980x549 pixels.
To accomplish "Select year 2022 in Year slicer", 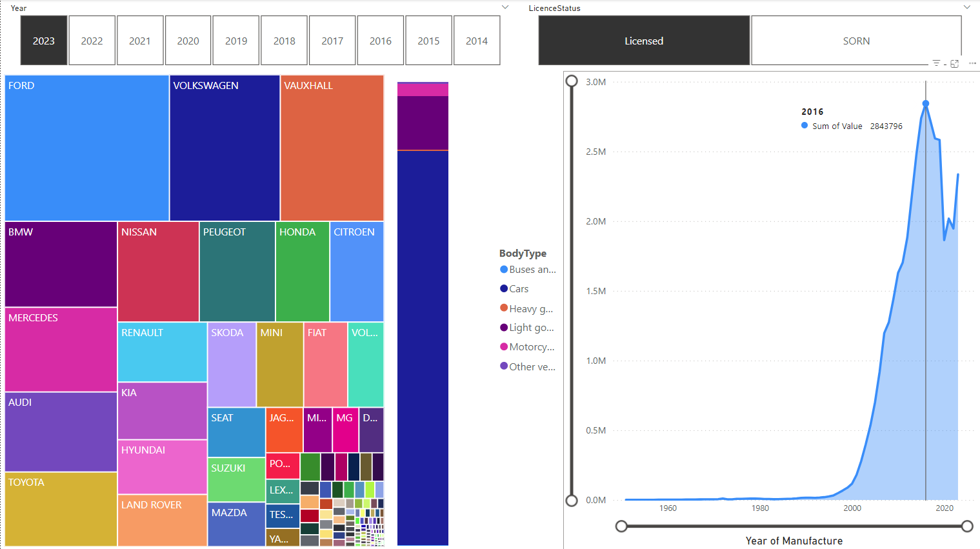I will pos(92,41).
